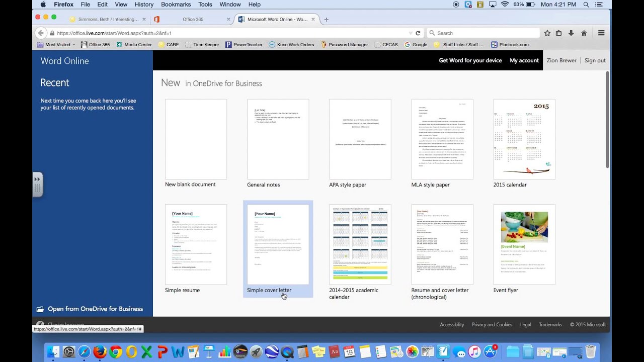Open the Tools menu

click(x=205, y=5)
